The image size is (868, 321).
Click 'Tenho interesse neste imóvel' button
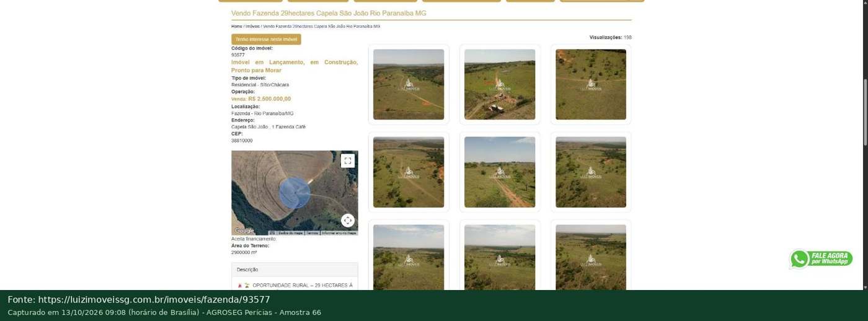click(266, 39)
